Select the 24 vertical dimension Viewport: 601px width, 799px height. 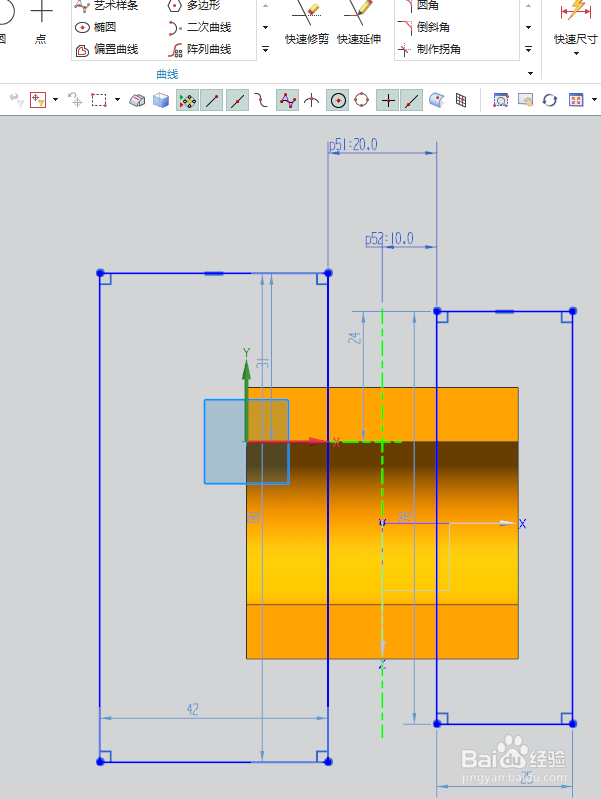point(355,337)
